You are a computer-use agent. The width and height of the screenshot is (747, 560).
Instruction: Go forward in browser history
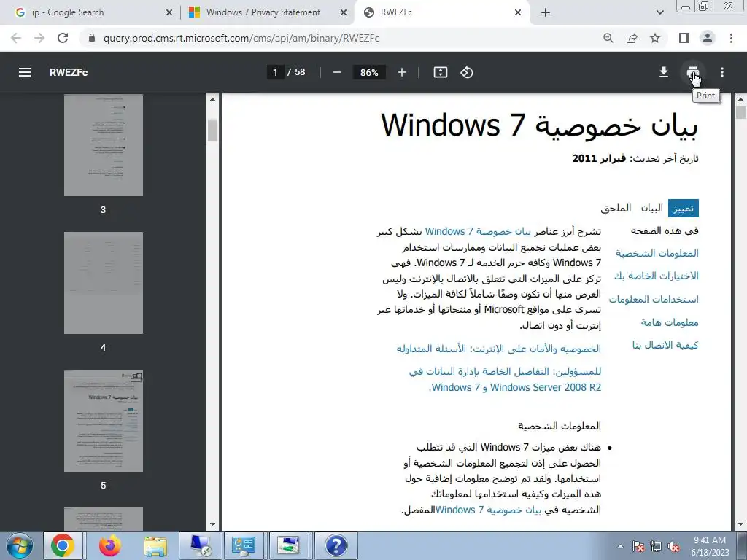click(x=39, y=38)
